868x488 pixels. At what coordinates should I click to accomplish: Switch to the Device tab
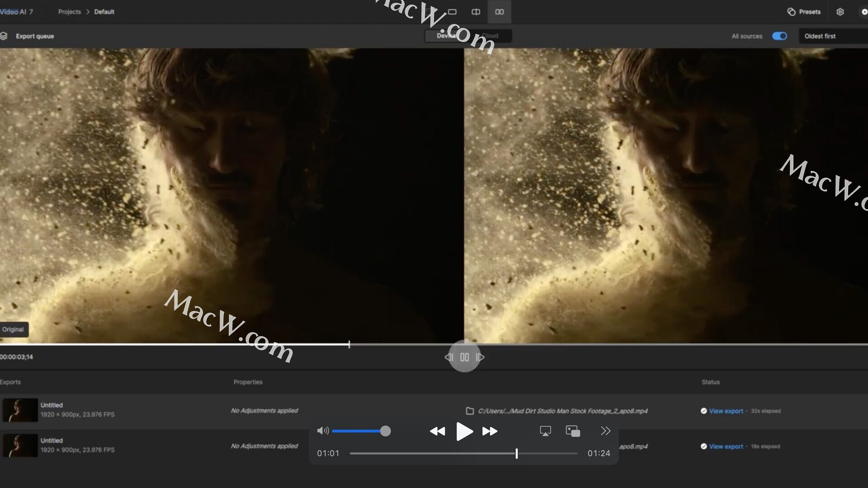446,36
